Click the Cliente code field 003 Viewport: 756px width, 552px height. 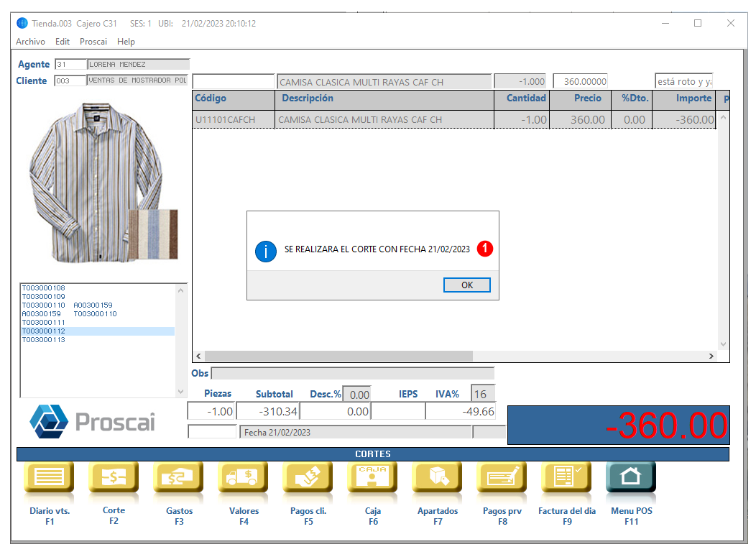tap(70, 80)
